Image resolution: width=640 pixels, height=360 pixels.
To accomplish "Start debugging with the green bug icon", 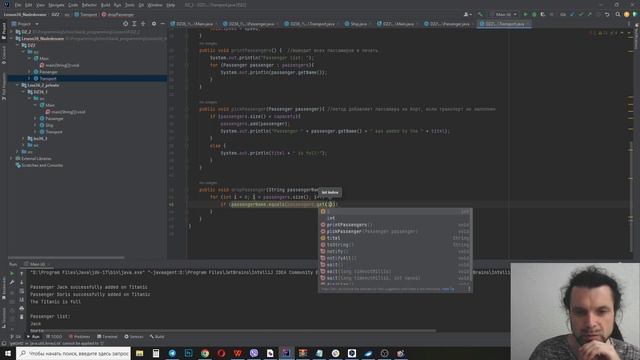I will click(534, 14).
